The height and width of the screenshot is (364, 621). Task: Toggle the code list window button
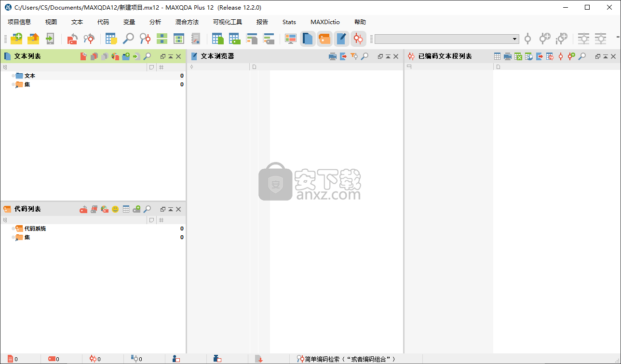click(x=324, y=39)
